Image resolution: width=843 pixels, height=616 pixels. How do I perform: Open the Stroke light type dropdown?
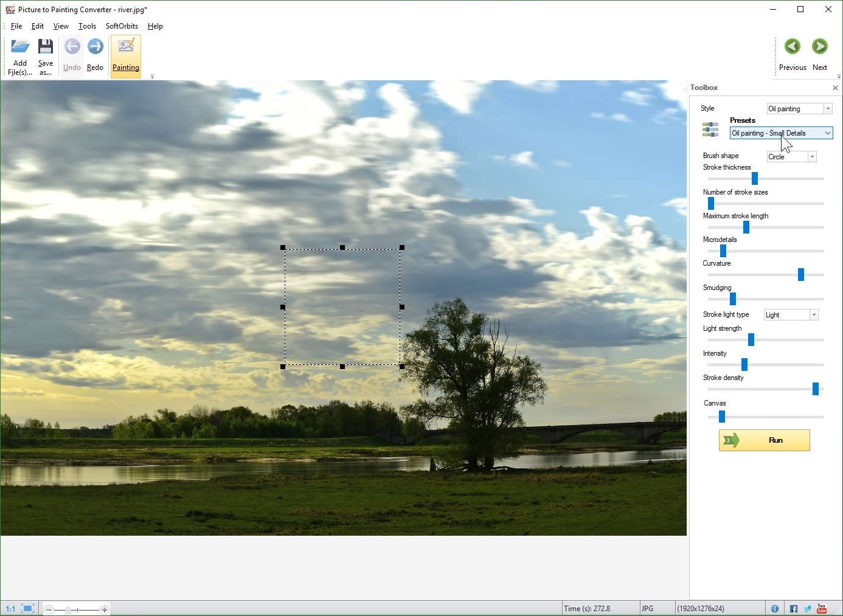click(791, 315)
